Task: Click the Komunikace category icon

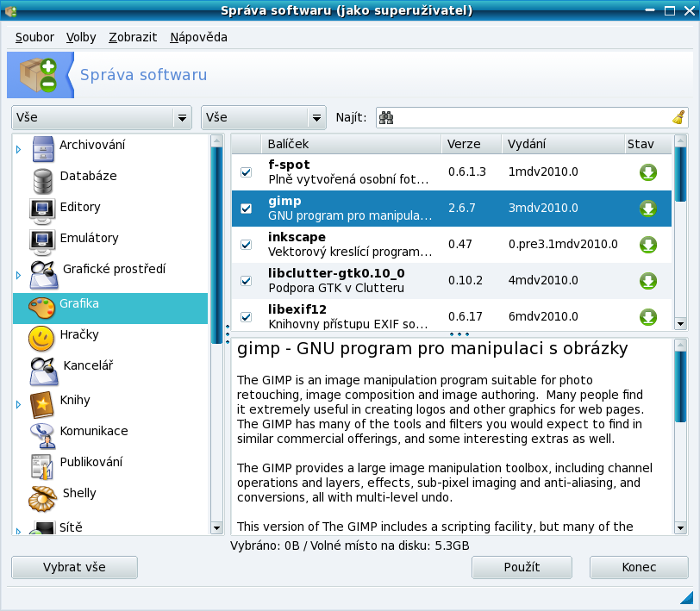Action: (43, 435)
